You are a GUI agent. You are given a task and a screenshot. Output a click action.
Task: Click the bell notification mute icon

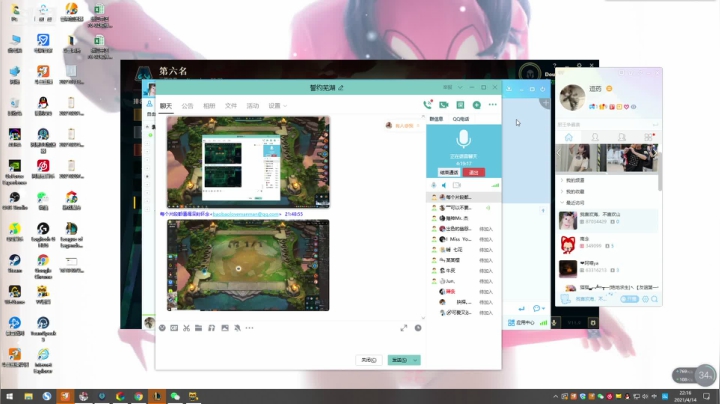click(237, 328)
